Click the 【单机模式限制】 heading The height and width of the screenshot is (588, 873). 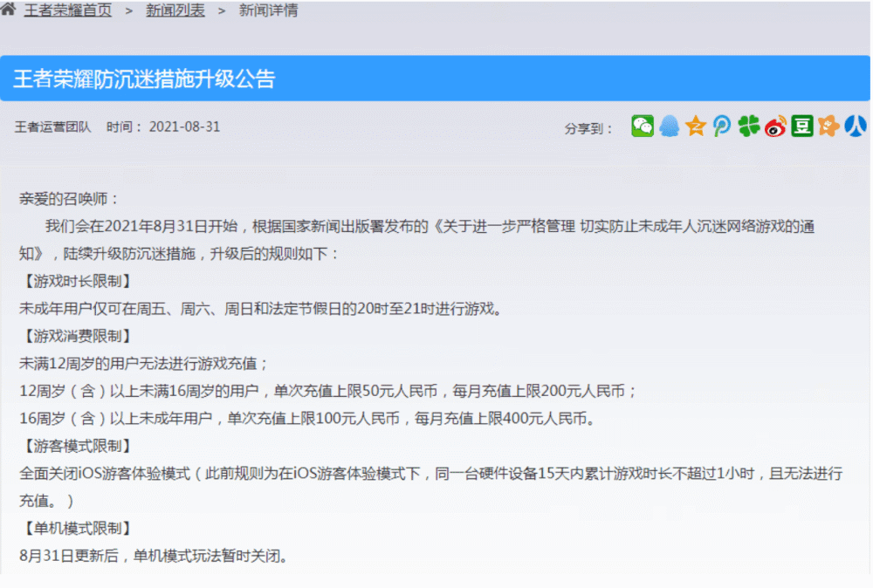click(x=77, y=528)
